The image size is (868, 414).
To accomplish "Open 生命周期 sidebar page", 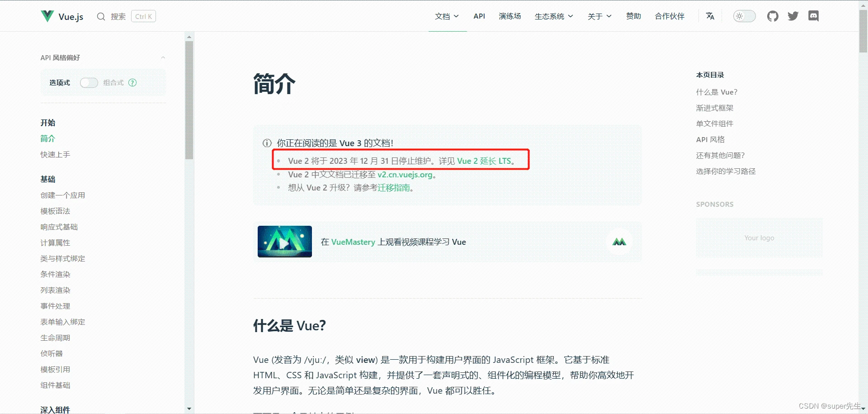I will (x=55, y=338).
